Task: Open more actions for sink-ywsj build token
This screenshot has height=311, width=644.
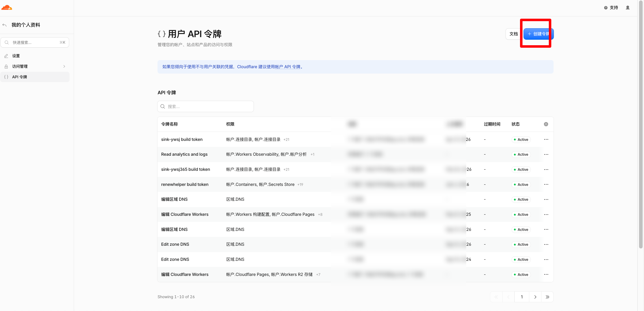Action: tap(546, 140)
